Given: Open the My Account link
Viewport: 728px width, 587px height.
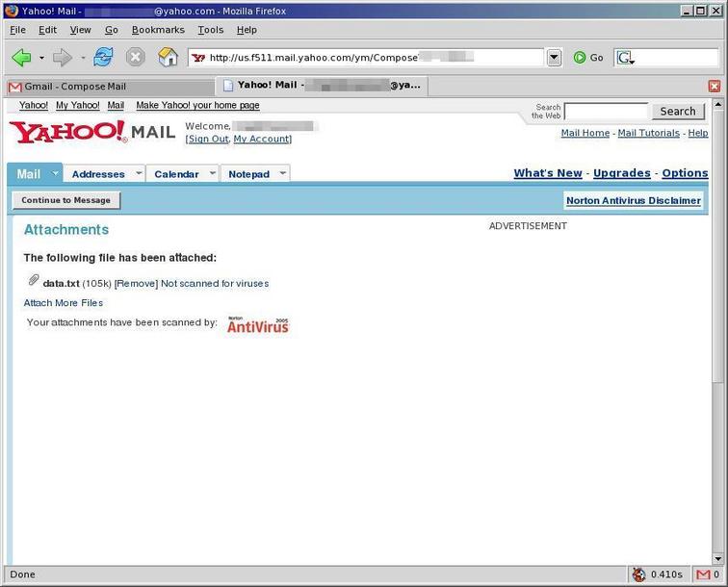Looking at the screenshot, I should pyautogui.click(x=262, y=139).
